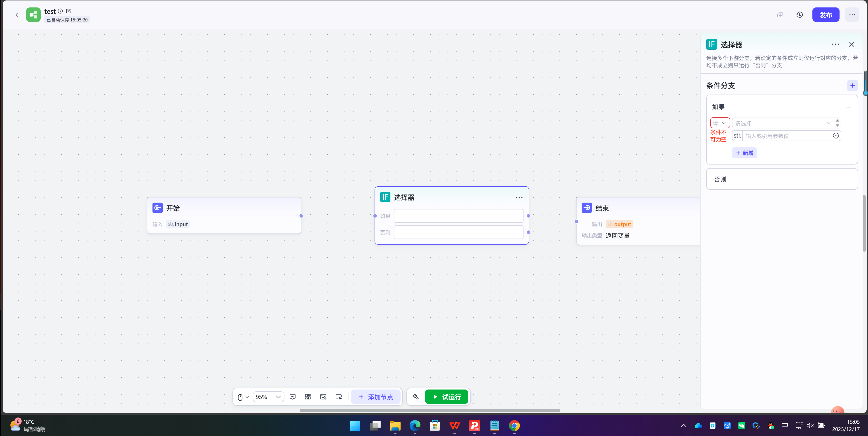Open the version history clock icon
The width and height of the screenshot is (868, 436).
click(x=799, y=15)
